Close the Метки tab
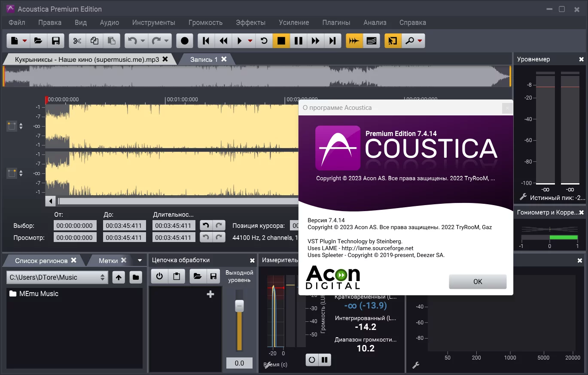The image size is (588, 375). (124, 260)
